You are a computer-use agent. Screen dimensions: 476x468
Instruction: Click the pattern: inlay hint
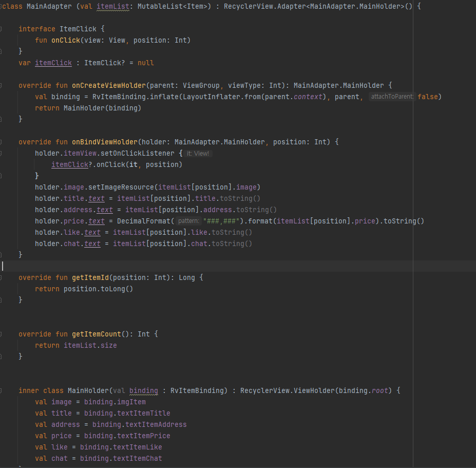click(188, 221)
